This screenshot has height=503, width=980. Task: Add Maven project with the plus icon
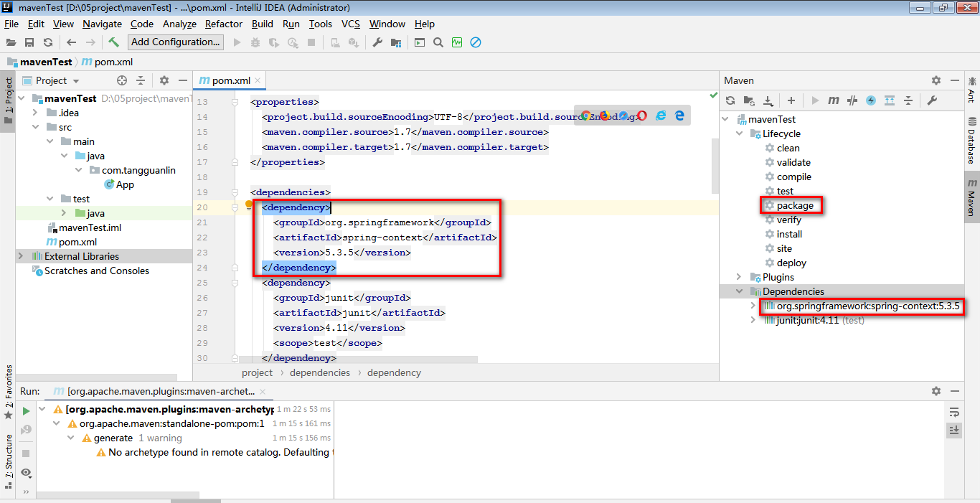click(791, 100)
